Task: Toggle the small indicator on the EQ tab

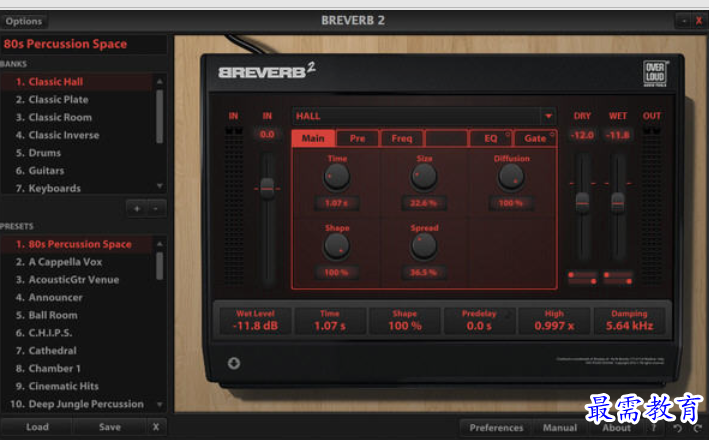Action: [x=507, y=134]
